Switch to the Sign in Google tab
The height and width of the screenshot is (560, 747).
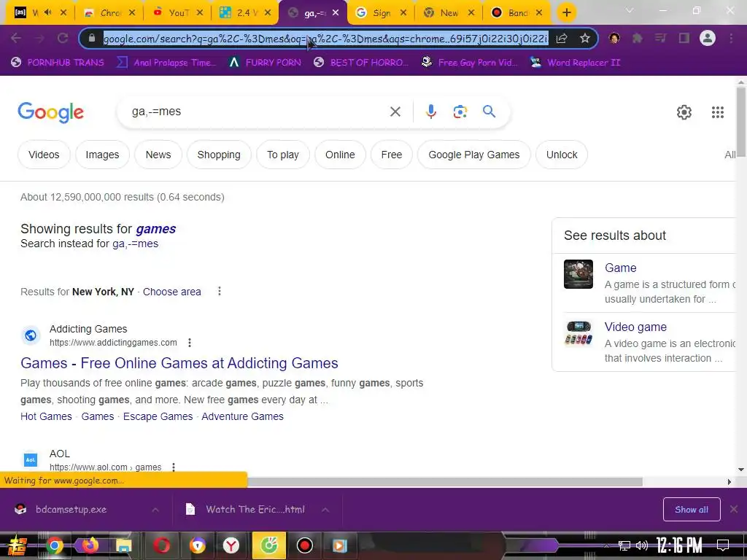[x=382, y=13]
